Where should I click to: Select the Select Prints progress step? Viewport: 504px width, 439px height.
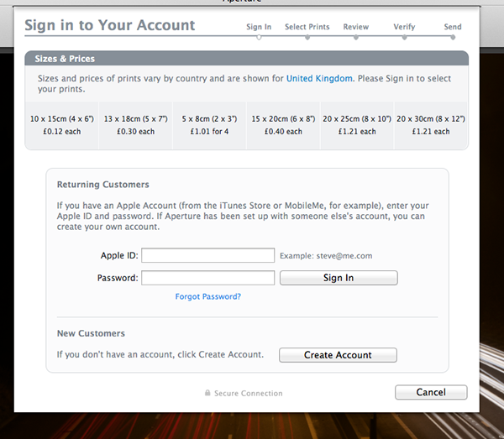point(307,27)
